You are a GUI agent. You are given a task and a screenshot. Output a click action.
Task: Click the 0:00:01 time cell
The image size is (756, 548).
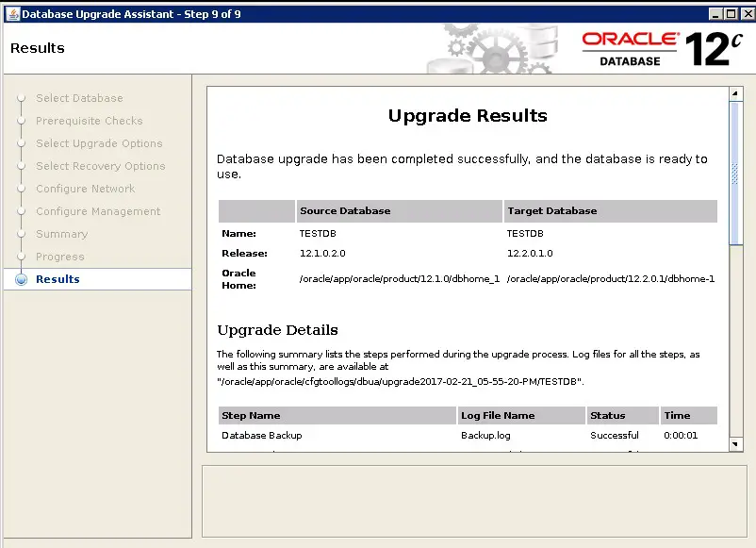[681, 435]
